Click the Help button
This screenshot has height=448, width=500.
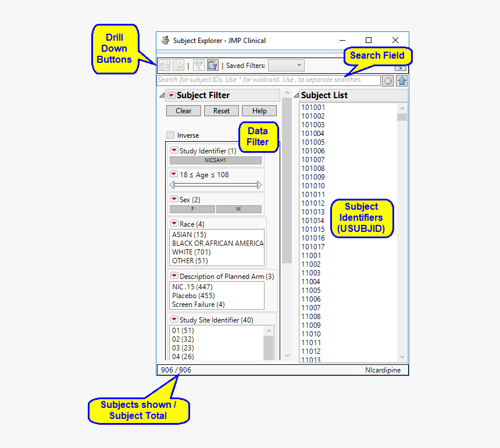(259, 110)
